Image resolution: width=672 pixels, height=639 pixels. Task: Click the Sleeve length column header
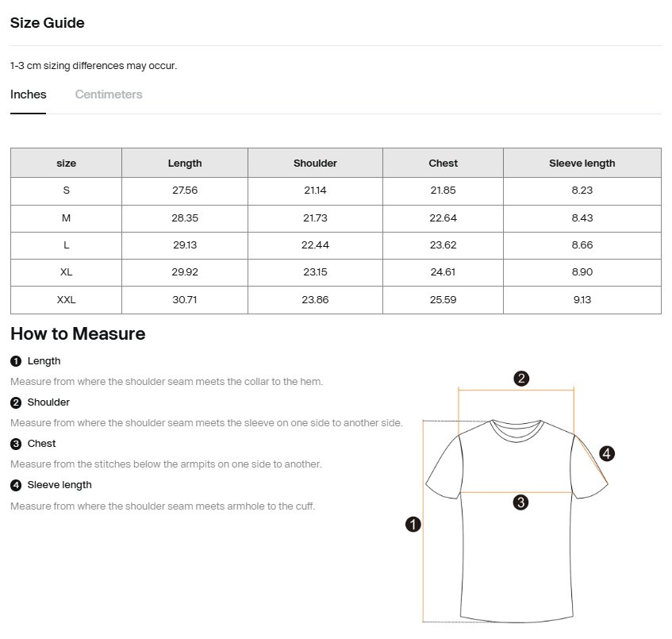582,164
